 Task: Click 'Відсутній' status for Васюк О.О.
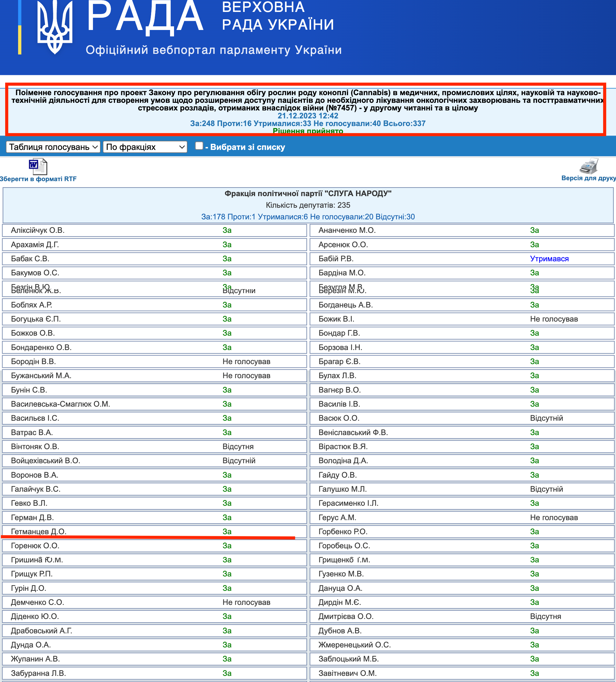pos(546,418)
